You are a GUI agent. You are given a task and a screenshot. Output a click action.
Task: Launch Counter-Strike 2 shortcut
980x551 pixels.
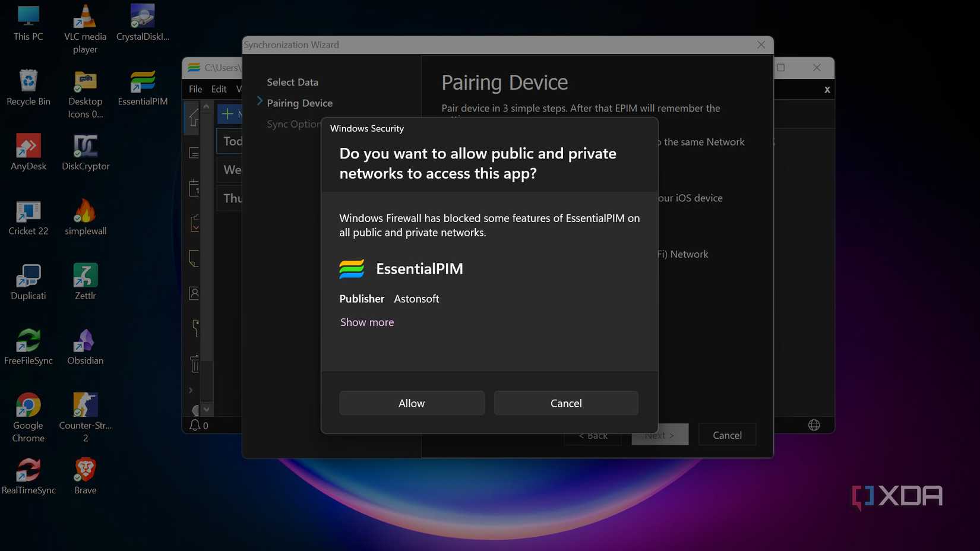[86, 418]
